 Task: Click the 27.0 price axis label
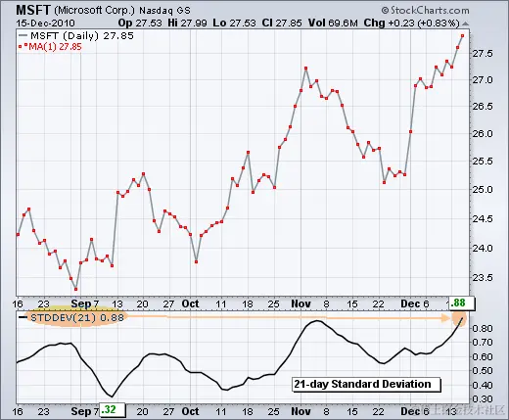point(483,80)
